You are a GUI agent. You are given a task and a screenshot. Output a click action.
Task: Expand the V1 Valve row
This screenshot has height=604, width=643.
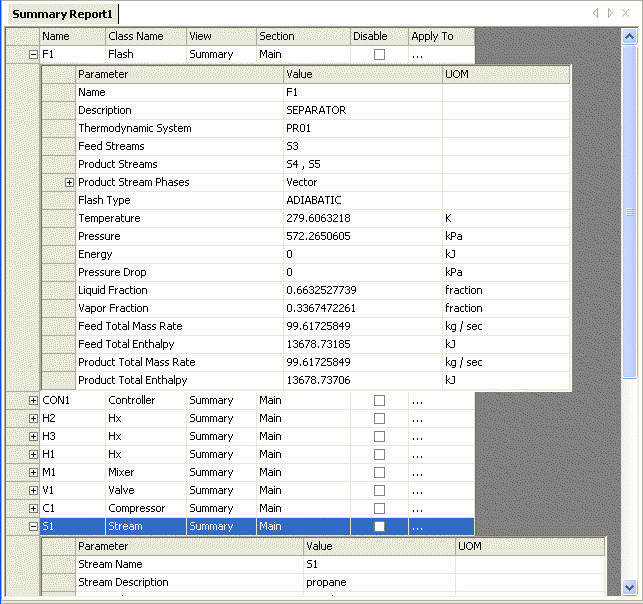33,491
